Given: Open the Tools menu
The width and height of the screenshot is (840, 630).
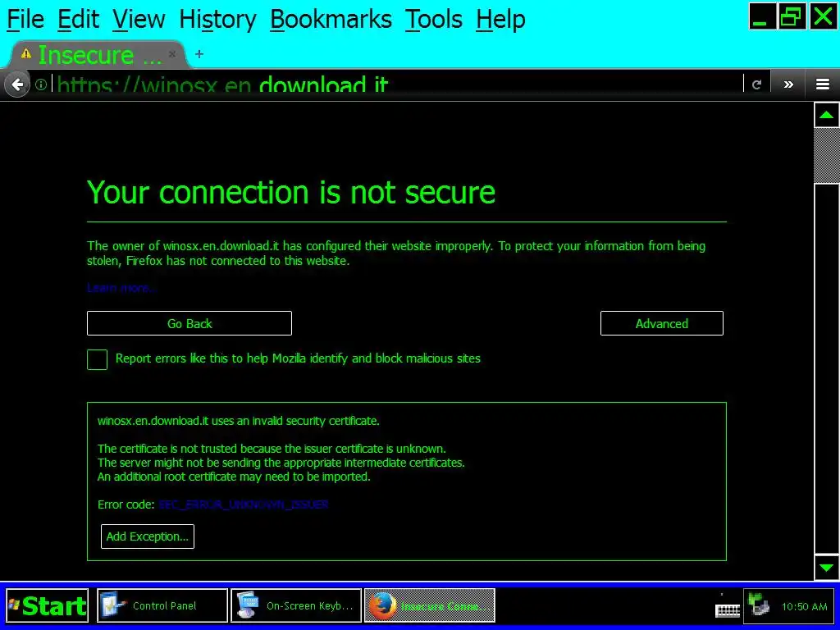Looking at the screenshot, I should click(x=433, y=20).
